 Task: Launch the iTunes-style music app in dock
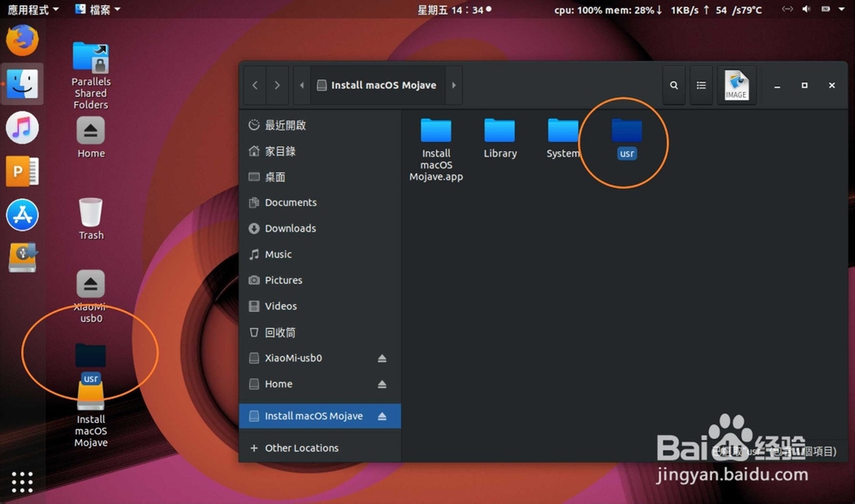[22, 128]
